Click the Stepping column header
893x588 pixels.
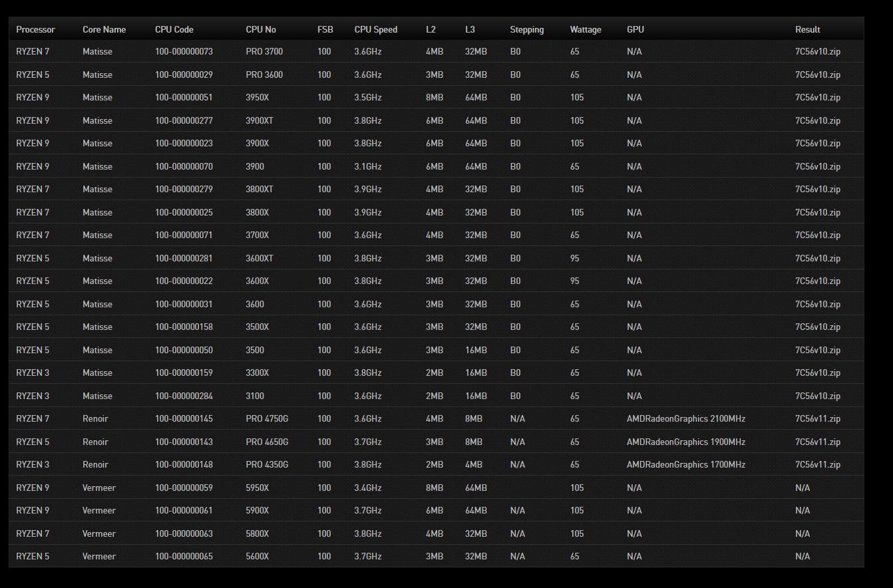pos(527,29)
